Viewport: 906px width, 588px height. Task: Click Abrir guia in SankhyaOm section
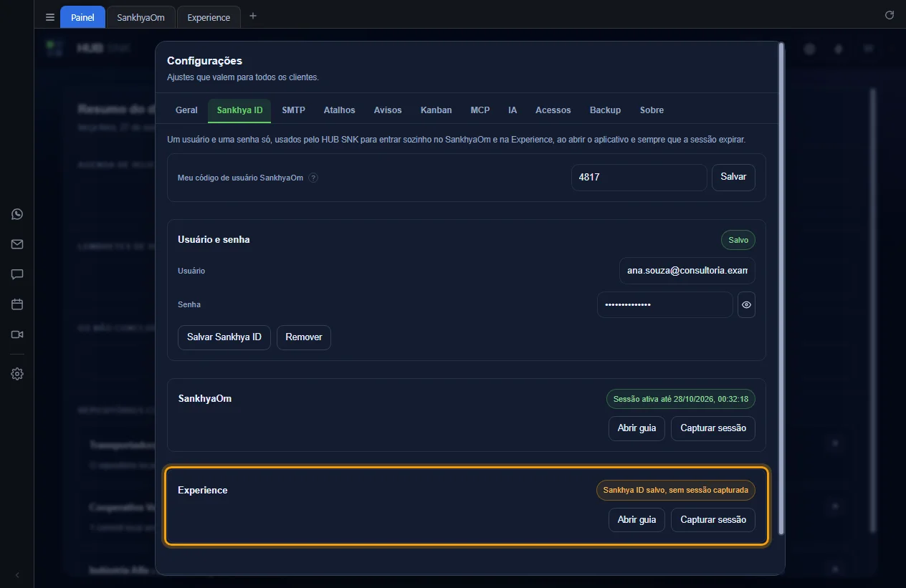636,428
